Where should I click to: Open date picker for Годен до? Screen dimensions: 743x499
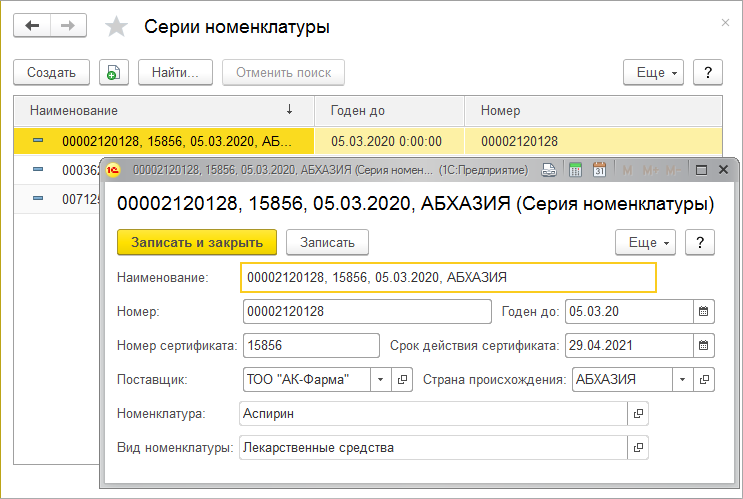tap(704, 312)
